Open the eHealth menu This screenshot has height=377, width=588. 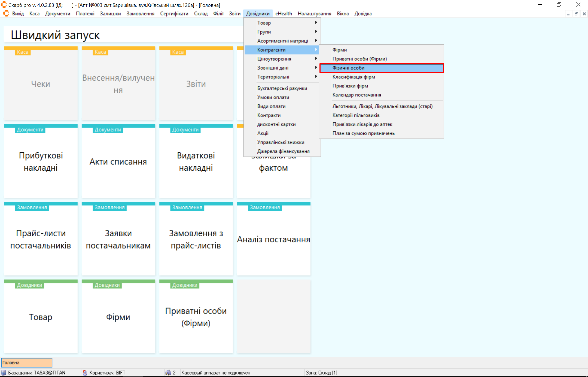283,14
